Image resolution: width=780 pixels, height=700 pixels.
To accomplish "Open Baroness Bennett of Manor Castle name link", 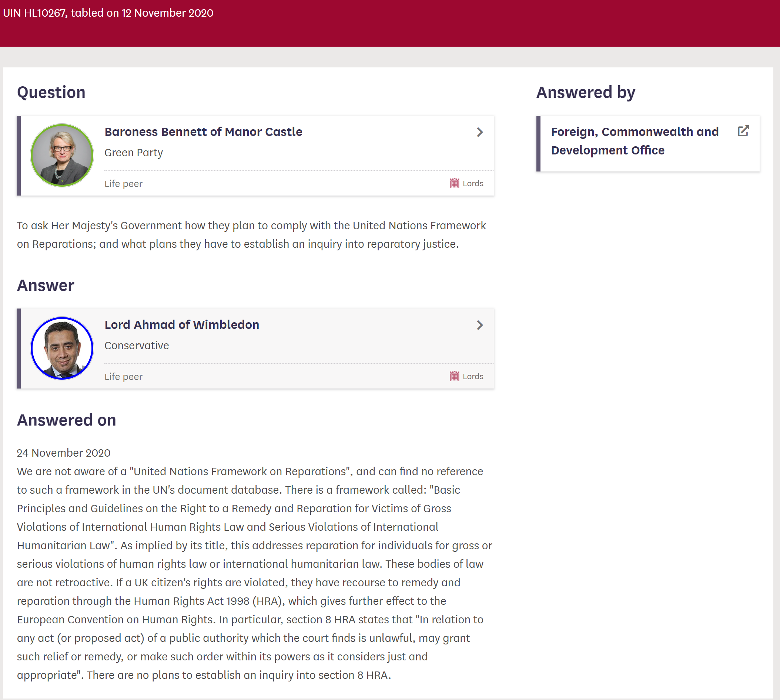I will [x=203, y=132].
